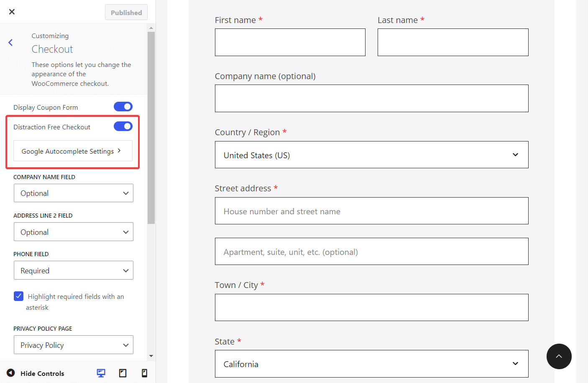Click the PHONE FIELD label
Image resolution: width=588 pixels, height=383 pixels.
[x=31, y=254]
